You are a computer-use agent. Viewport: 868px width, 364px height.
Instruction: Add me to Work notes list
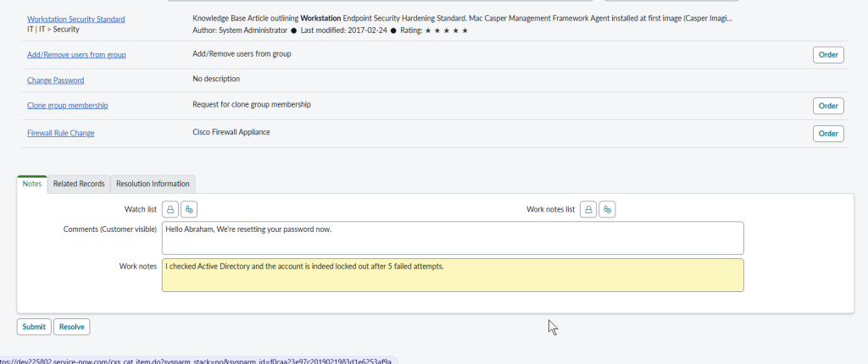point(607,209)
